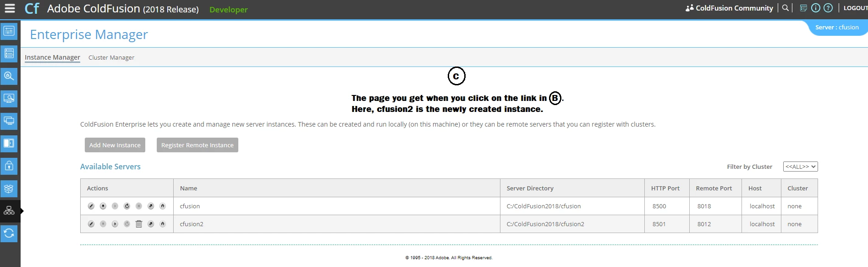Launch cfusion2 website via arrow icon
The height and width of the screenshot is (267, 868).
[x=151, y=224]
